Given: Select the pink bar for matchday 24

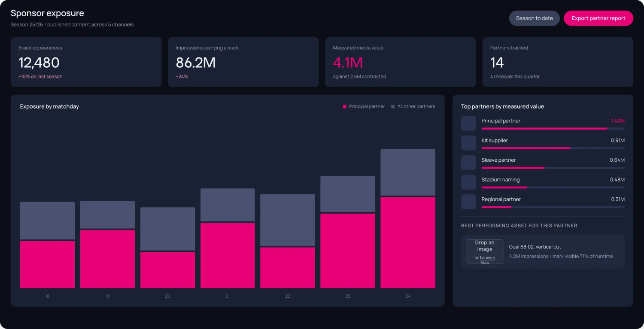Looking at the screenshot, I should tap(408, 243).
